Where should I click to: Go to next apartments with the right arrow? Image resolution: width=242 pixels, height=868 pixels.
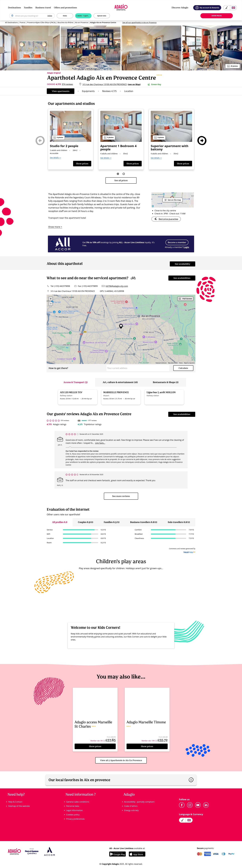tap(202, 141)
